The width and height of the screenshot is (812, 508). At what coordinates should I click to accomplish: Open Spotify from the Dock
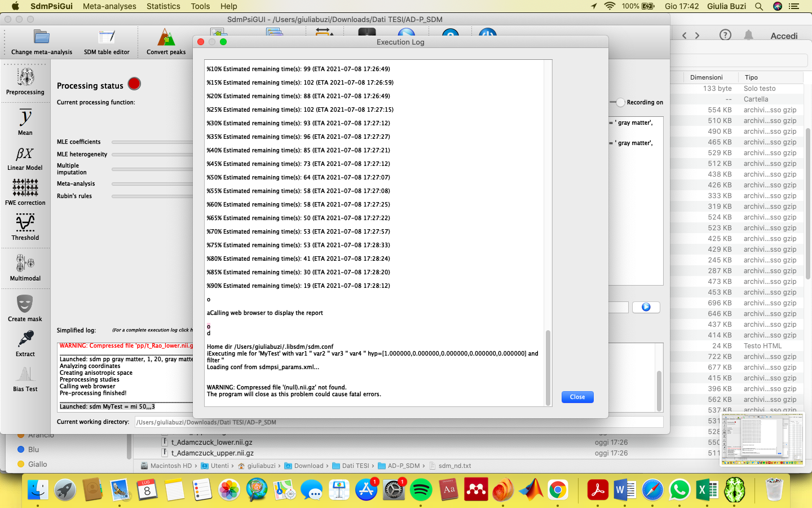(421, 490)
